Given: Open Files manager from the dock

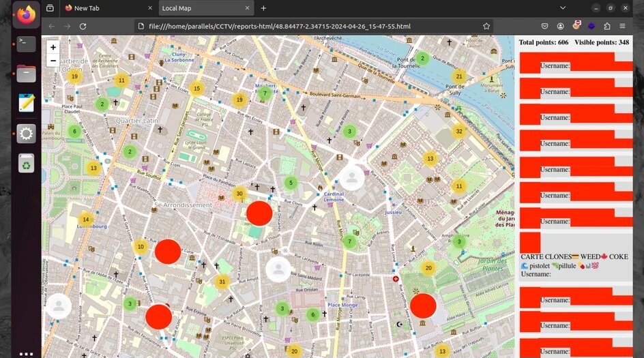Looking at the screenshot, I should pos(27,74).
